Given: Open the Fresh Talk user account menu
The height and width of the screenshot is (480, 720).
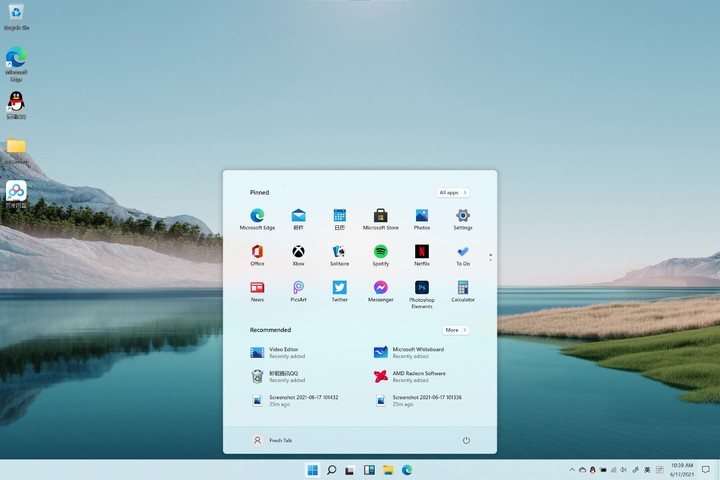Looking at the screenshot, I should (272, 440).
